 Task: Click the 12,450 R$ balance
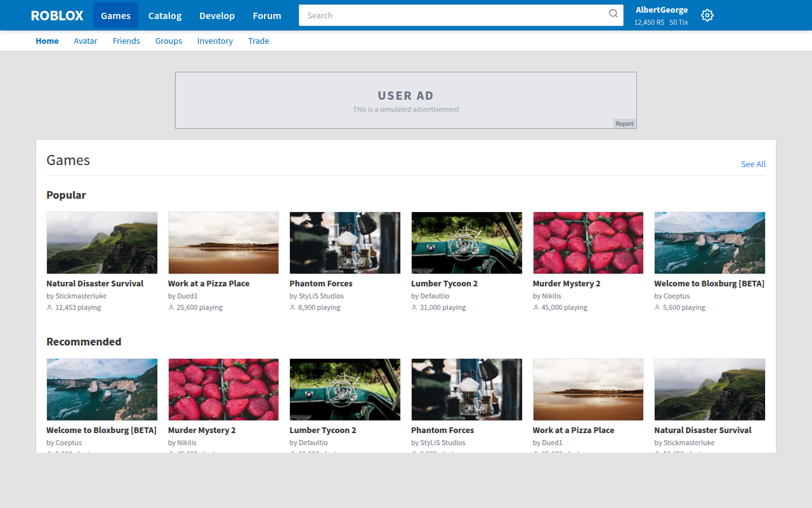click(x=649, y=22)
